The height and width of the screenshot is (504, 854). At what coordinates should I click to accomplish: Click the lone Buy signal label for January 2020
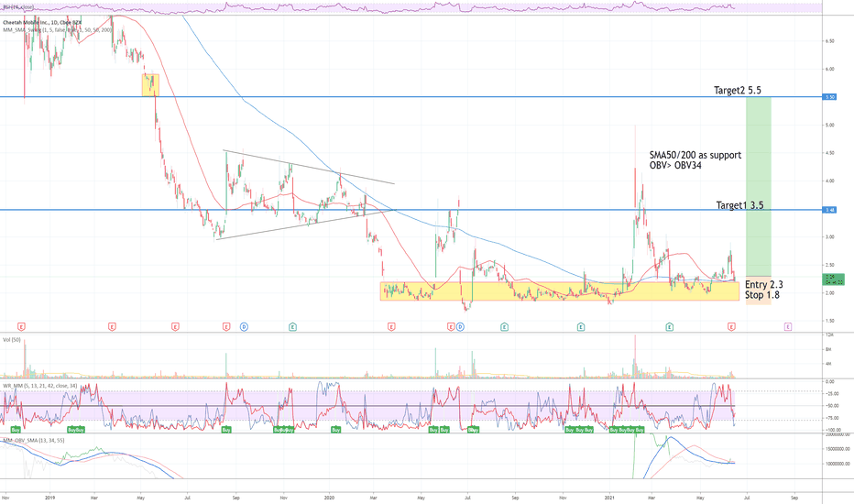pyautogui.click(x=336, y=430)
